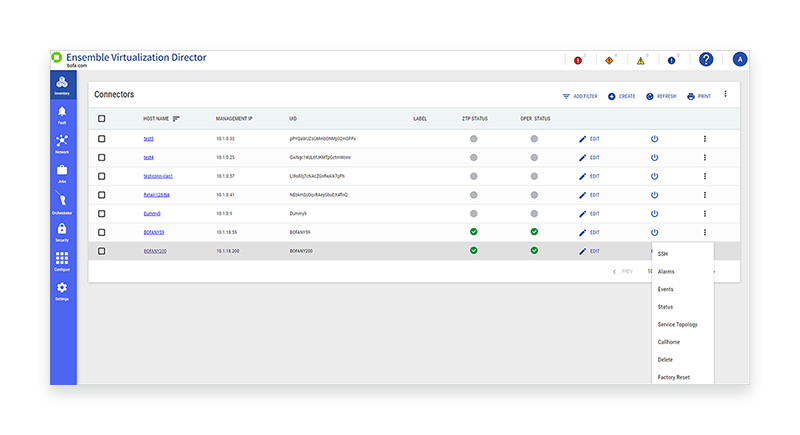800x435 pixels.
Task: Open the Configure grid icon
Action: point(62,260)
